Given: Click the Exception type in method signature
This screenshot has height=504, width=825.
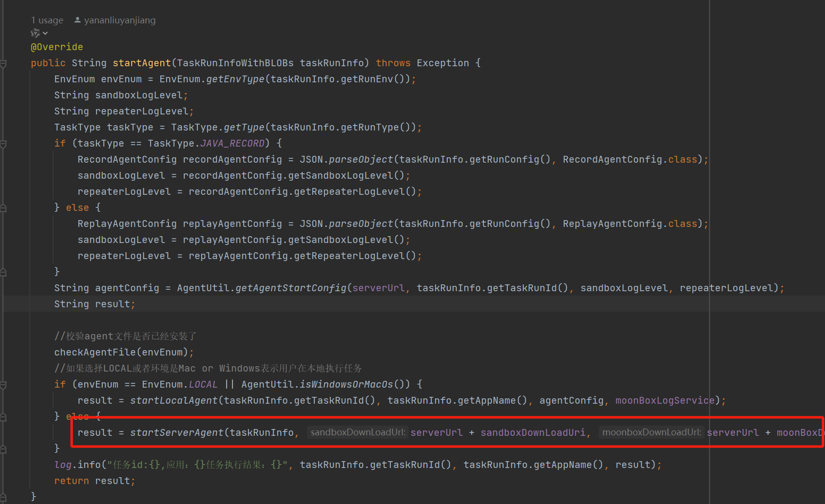Looking at the screenshot, I should tap(443, 63).
